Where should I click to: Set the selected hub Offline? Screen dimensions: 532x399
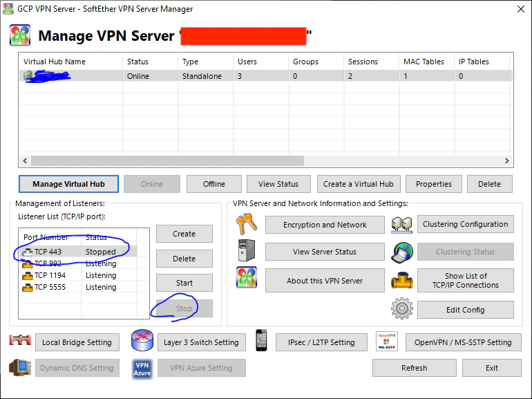pyautogui.click(x=214, y=184)
